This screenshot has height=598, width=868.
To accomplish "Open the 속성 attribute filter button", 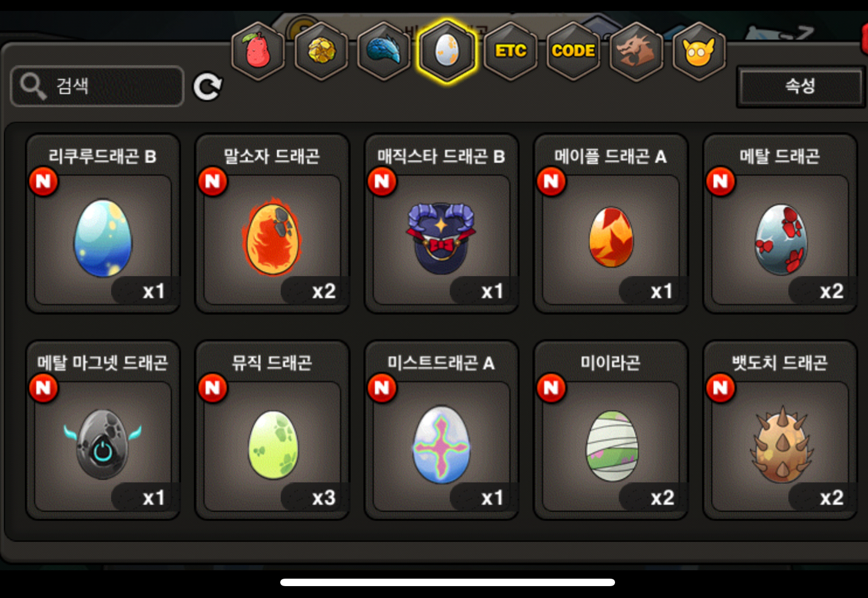I will pyautogui.click(x=800, y=86).
